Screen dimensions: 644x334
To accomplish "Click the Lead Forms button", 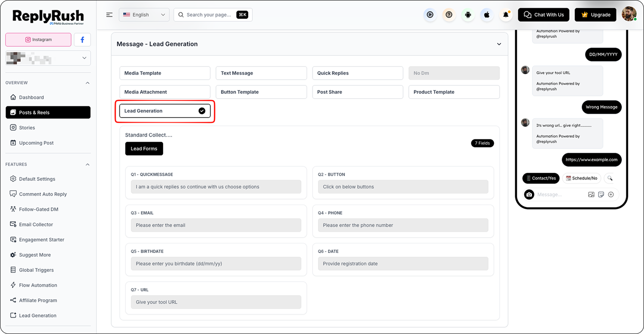I will click(x=144, y=149).
